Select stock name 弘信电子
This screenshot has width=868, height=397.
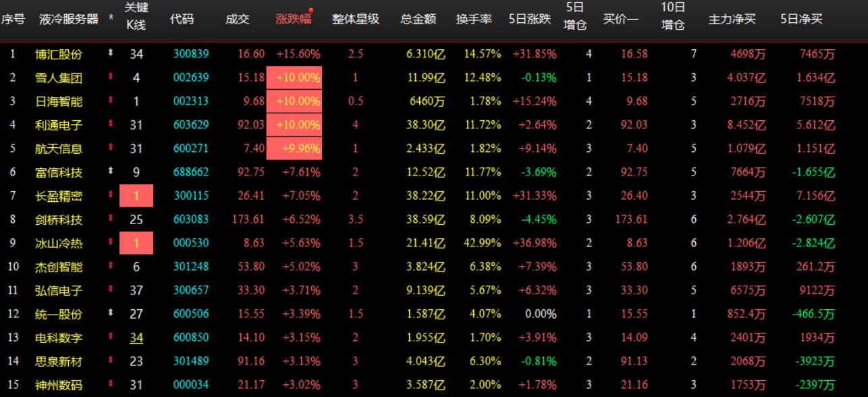coord(59,290)
